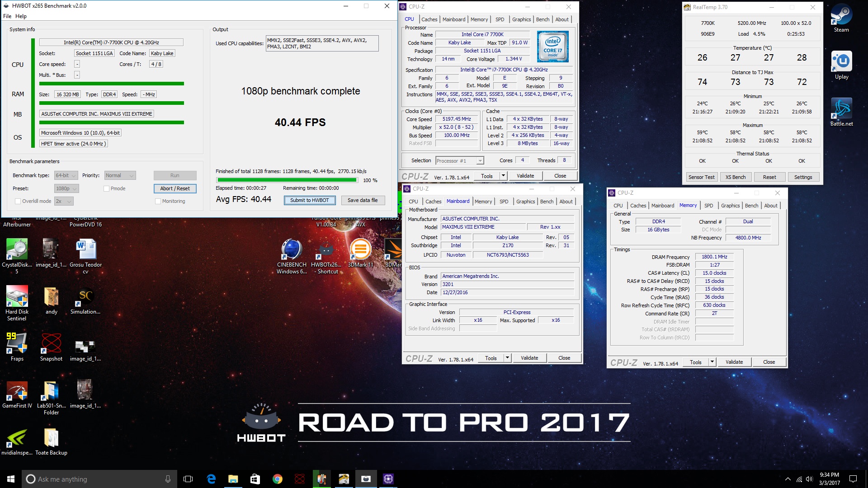Open Settings in RealTemp
Screen dimensions: 868x488
(x=803, y=177)
